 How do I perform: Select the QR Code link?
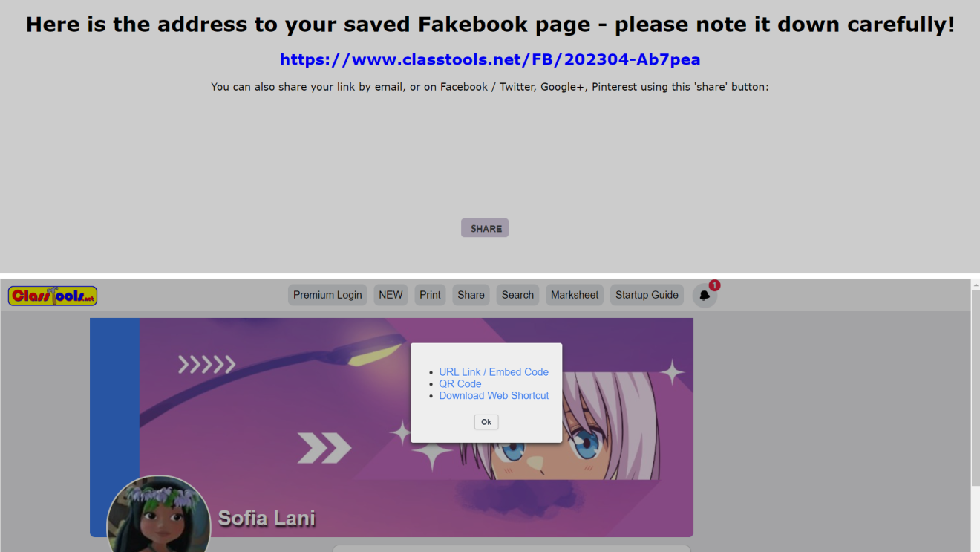(x=460, y=384)
